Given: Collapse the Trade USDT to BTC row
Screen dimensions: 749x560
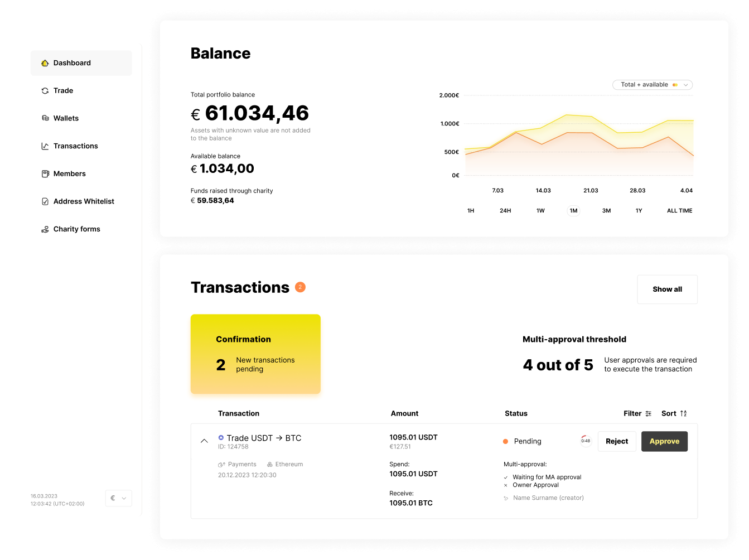Looking at the screenshot, I should 204,441.
